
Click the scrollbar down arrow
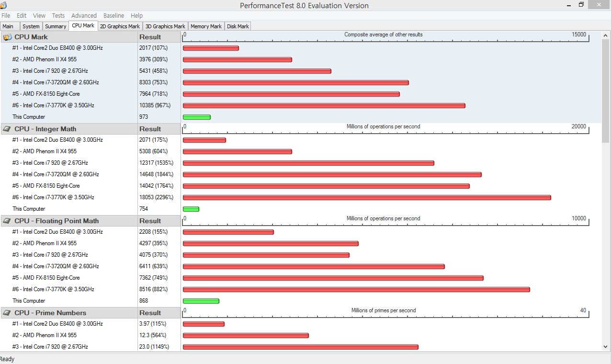pos(607,347)
